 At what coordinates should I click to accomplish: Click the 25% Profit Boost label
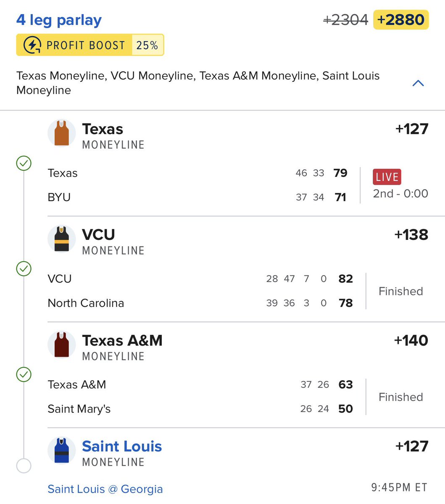point(147,45)
